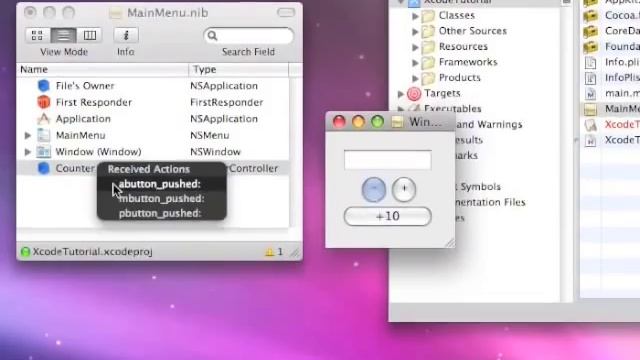Viewport: 640px width, 360px height.
Task: Select the Window (Window) object icon
Action: pos(43,151)
